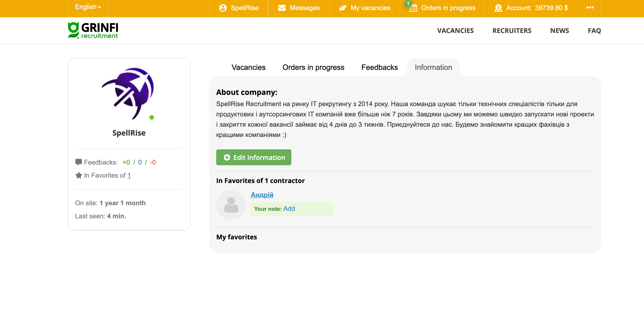
Task: Click the Edit Information button
Action: pyautogui.click(x=253, y=157)
